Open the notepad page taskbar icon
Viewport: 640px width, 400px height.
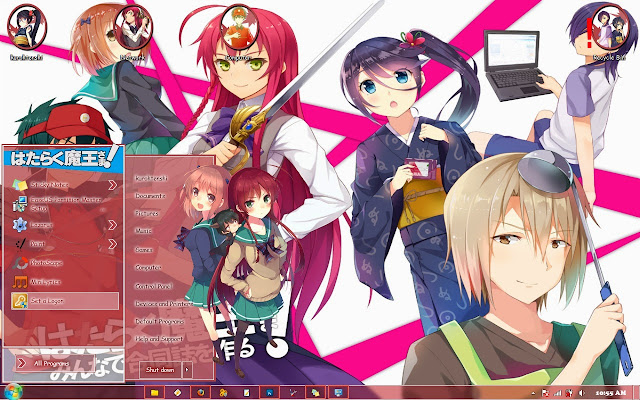click(x=246, y=393)
